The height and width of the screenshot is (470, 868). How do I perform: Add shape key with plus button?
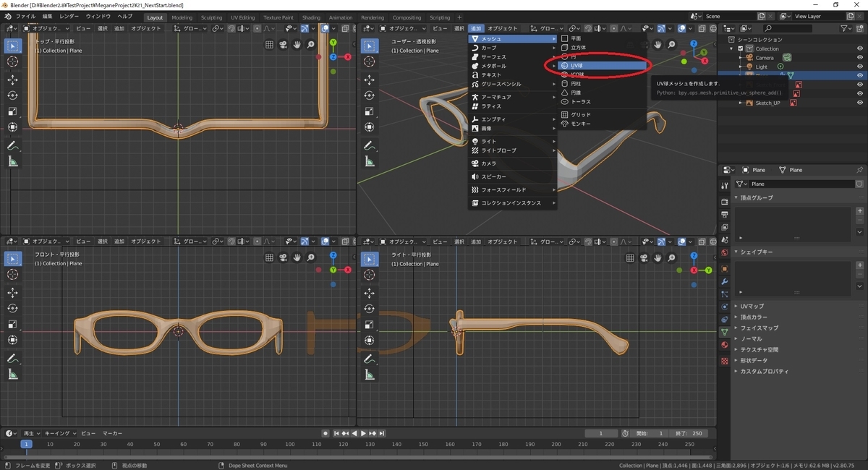tap(859, 265)
